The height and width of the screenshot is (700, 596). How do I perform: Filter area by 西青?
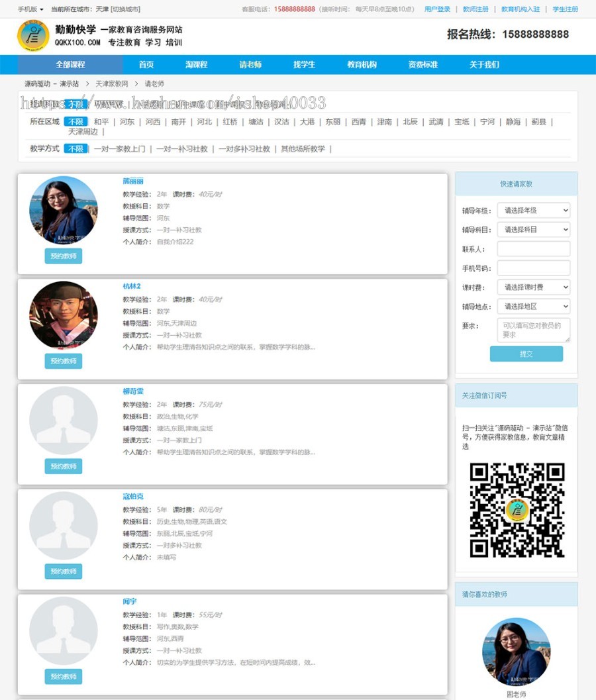click(358, 121)
